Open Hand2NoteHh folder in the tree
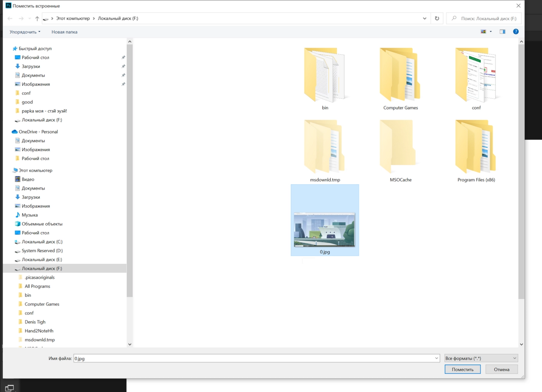542x392 pixels. click(39, 331)
